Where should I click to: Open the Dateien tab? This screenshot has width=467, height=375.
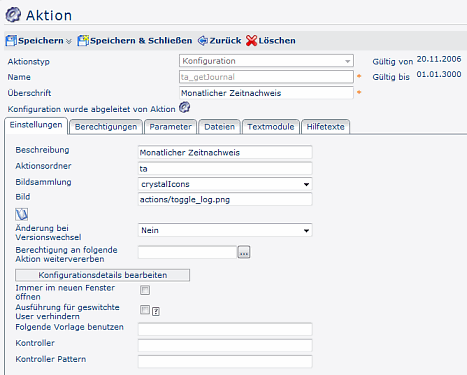[219, 127]
